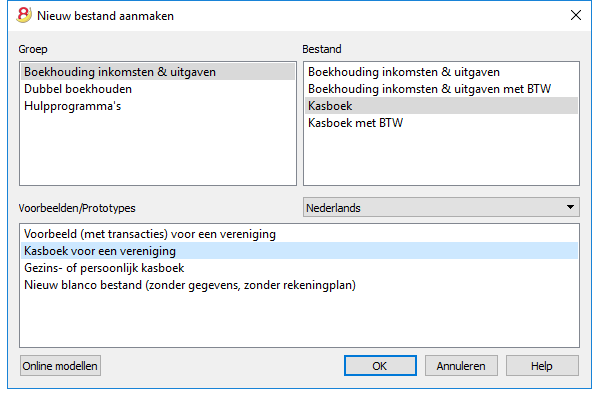This screenshot has width=599, height=396.
Task: Click the Banana app icon in title bar
Action: (x=24, y=15)
